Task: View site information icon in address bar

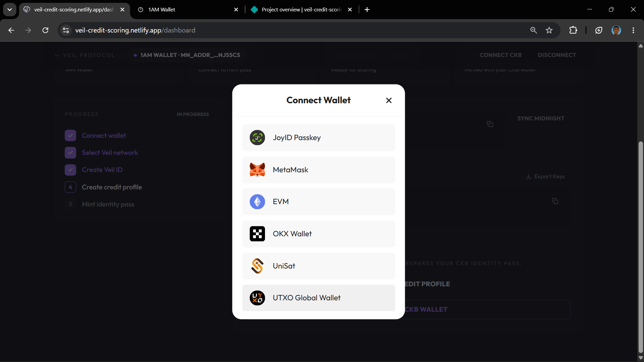Action: [66, 30]
